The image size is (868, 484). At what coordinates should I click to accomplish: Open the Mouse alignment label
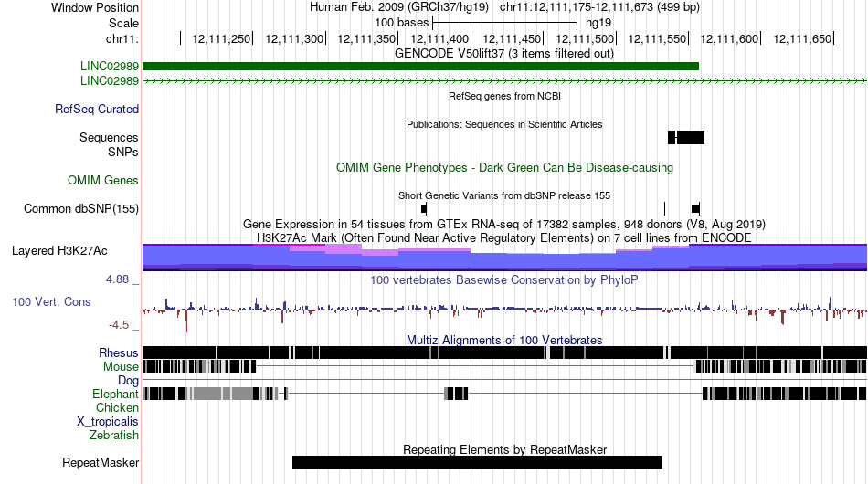pos(121,367)
